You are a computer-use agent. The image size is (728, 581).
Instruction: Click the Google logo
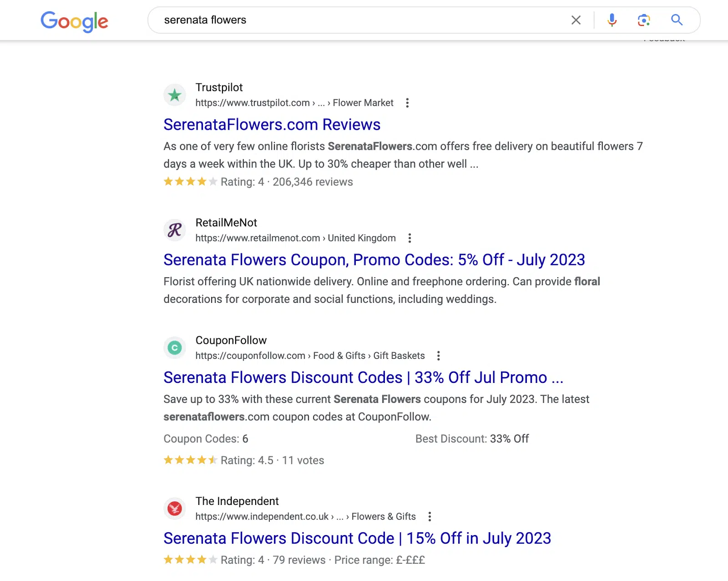coord(74,21)
